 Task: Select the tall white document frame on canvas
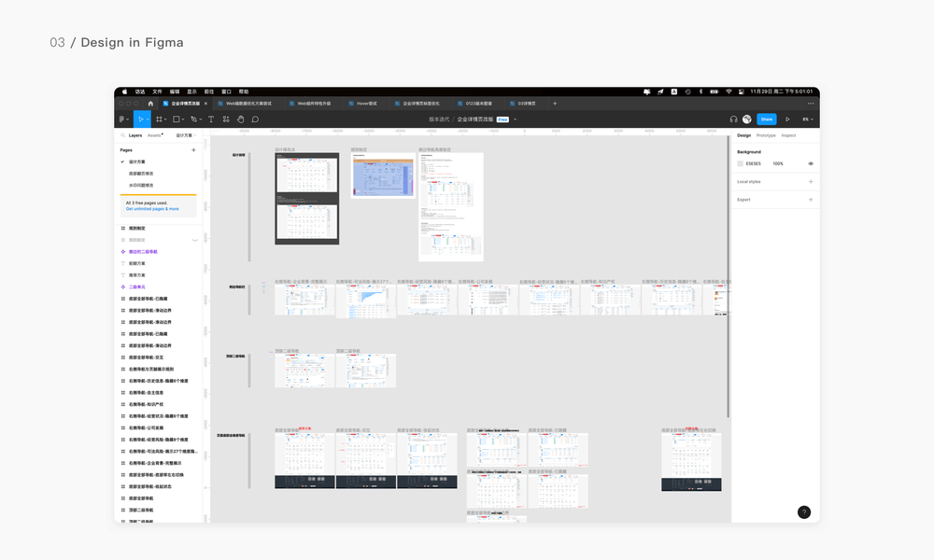coord(451,207)
